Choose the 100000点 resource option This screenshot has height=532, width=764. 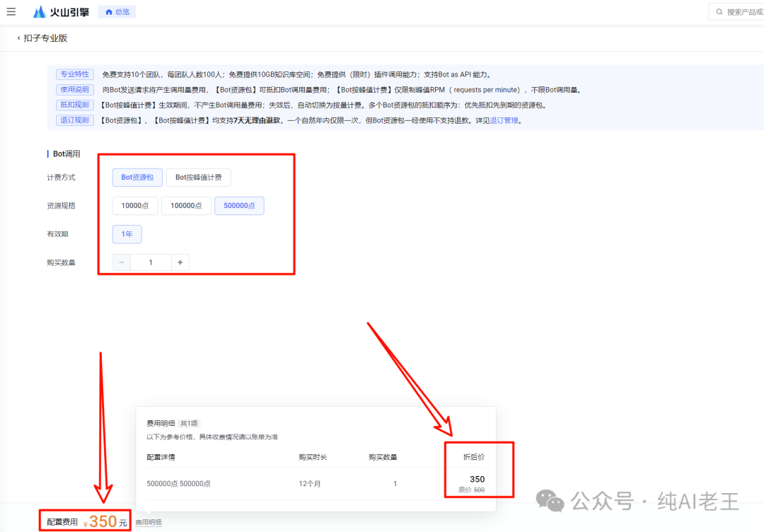pyautogui.click(x=186, y=206)
